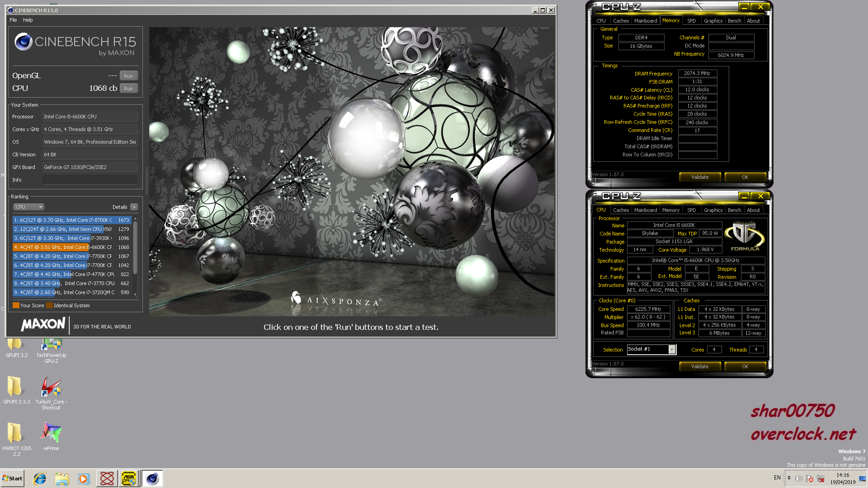Click the DRAM Frequency value 2074.3 MHz
The image size is (868, 488).
697,73
